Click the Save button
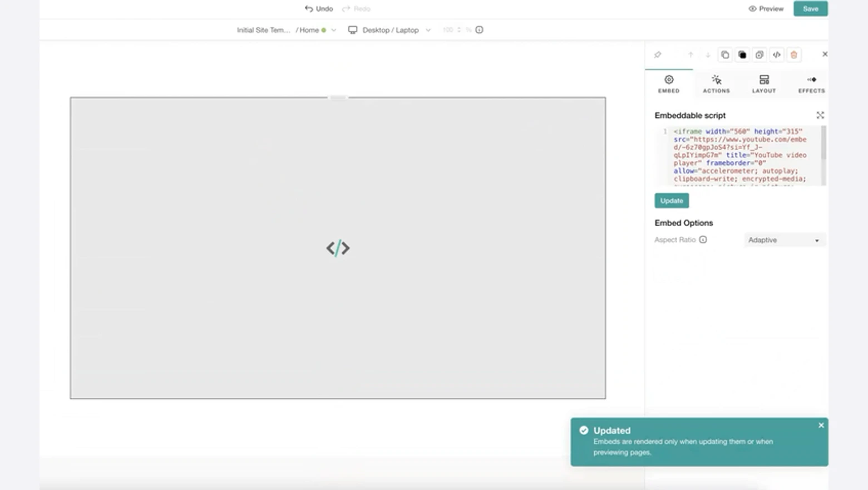 [811, 8]
